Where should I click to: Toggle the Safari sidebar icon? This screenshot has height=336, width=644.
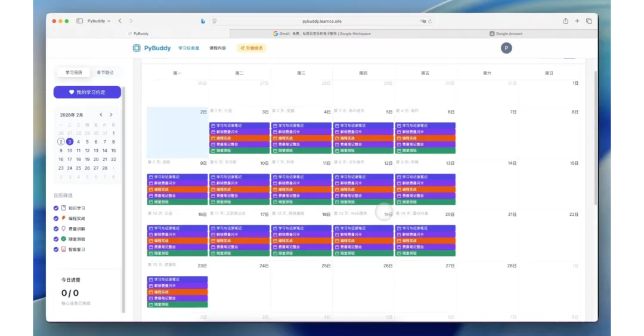pos(80,21)
